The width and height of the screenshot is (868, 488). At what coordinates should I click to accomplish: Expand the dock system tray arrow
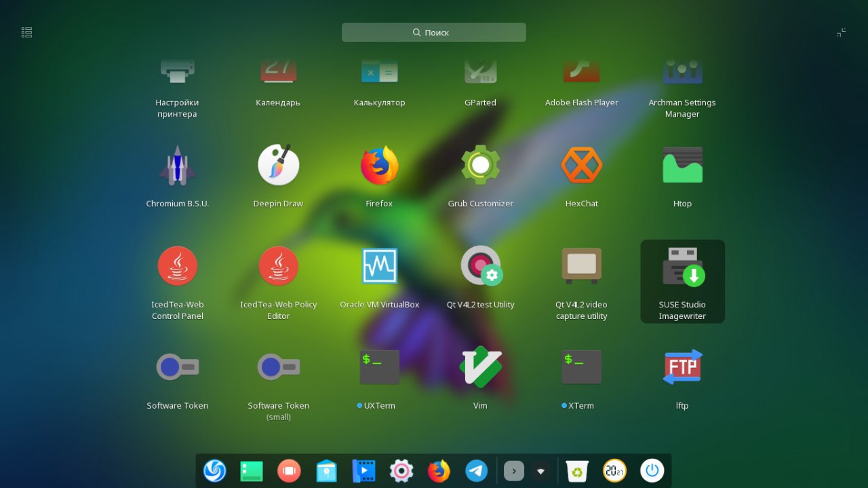(x=514, y=470)
